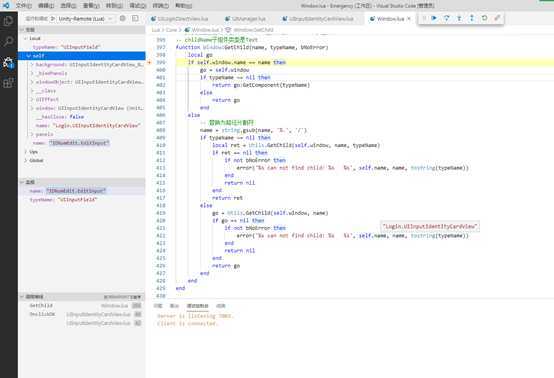Open the 选择 Selection menu
The width and height of the screenshot is (554, 378).
[68, 6]
